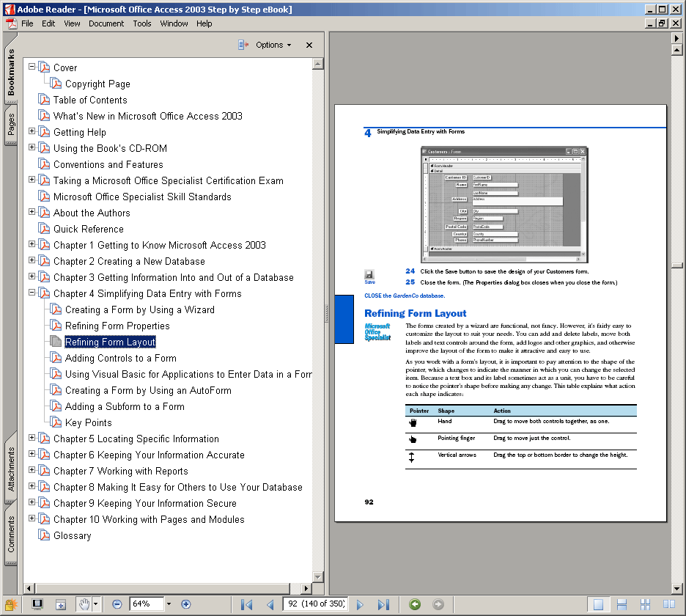This screenshot has height=616, width=686.
Task: Switch to the Comments tab
Action: click(11, 534)
